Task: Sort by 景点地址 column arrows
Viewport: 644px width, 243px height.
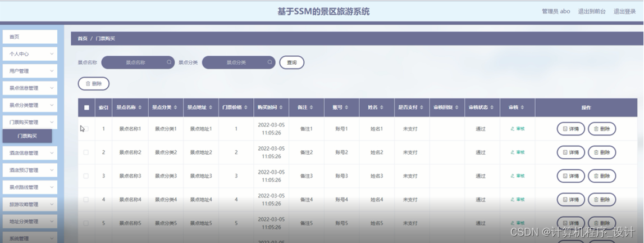Action: (211, 108)
